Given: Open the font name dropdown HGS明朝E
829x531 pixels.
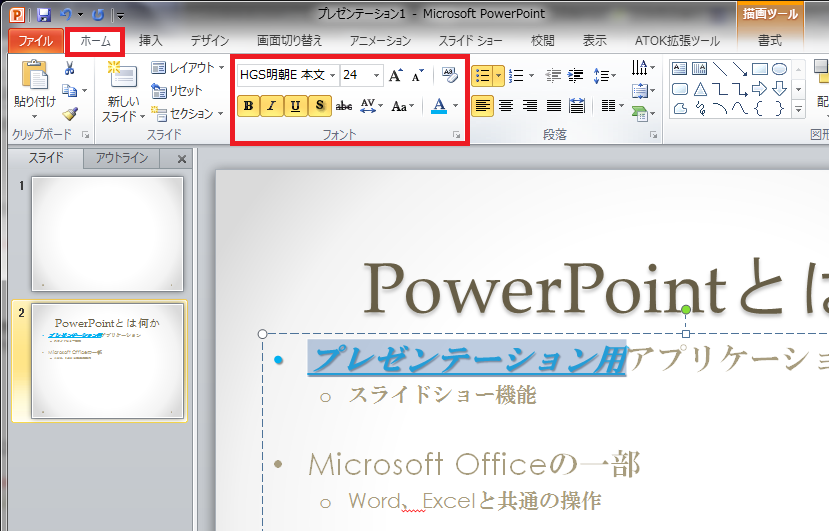Looking at the screenshot, I should [333, 76].
